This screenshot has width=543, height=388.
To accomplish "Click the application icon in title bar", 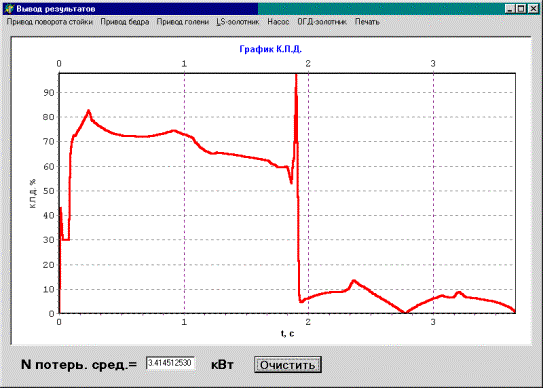I will click(x=9, y=9).
